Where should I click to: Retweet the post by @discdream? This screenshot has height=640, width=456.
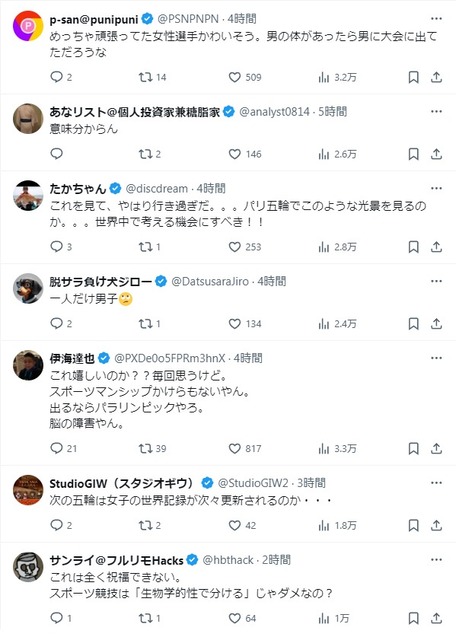[x=149, y=247]
